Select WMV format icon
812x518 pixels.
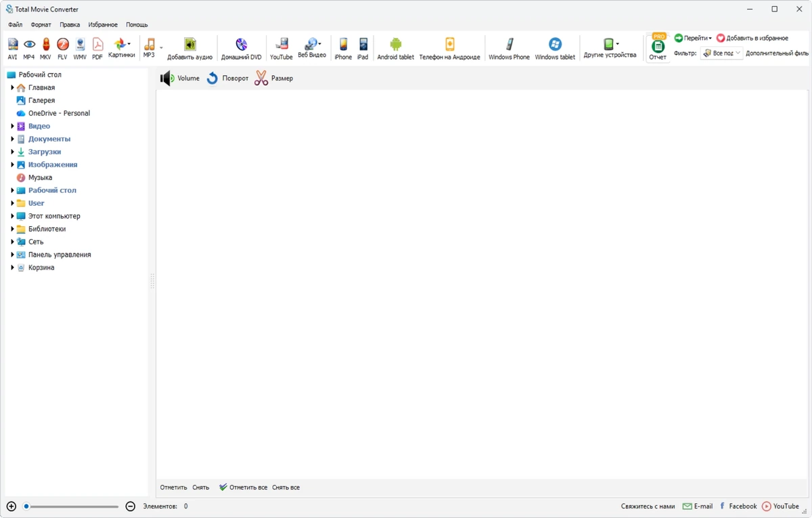pyautogui.click(x=80, y=49)
